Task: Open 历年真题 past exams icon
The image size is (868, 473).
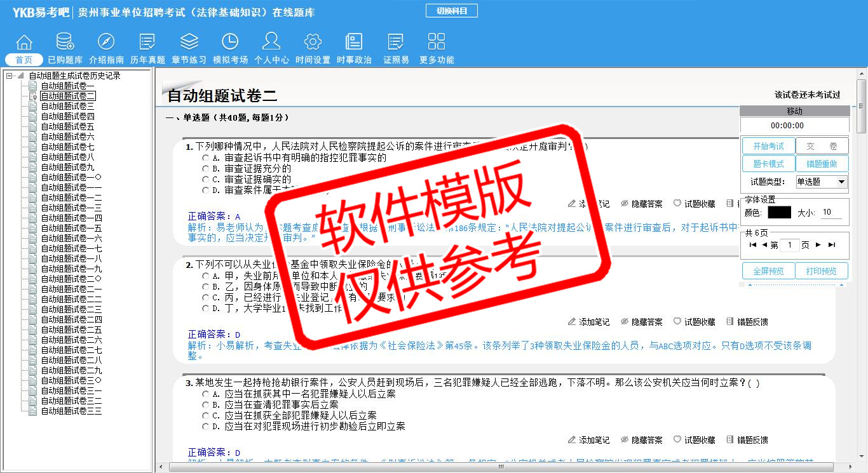Action: click(x=147, y=43)
